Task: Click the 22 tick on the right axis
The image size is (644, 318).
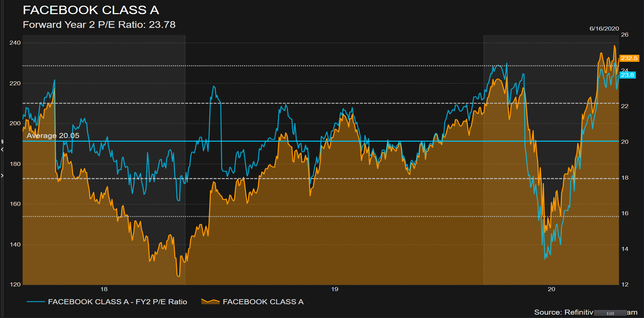Action: (625, 106)
